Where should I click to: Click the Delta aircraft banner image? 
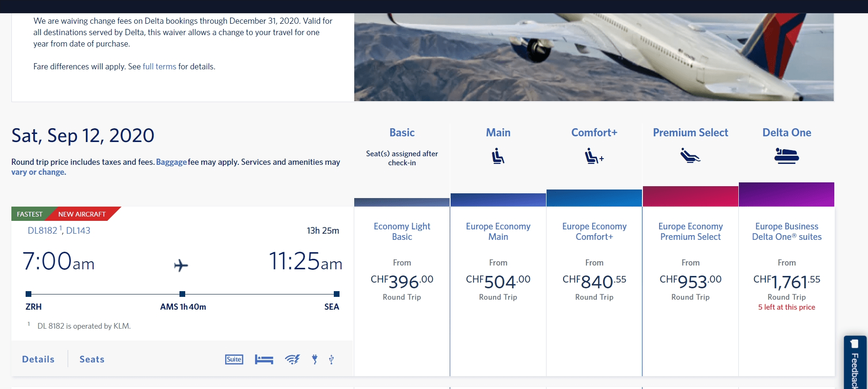[x=594, y=57]
